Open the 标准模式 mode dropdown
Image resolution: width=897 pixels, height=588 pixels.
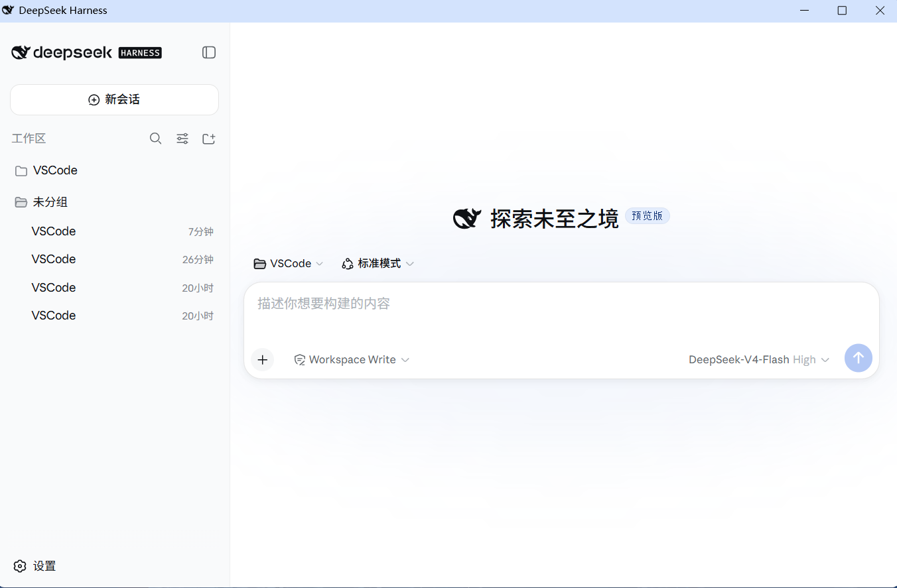(x=378, y=264)
